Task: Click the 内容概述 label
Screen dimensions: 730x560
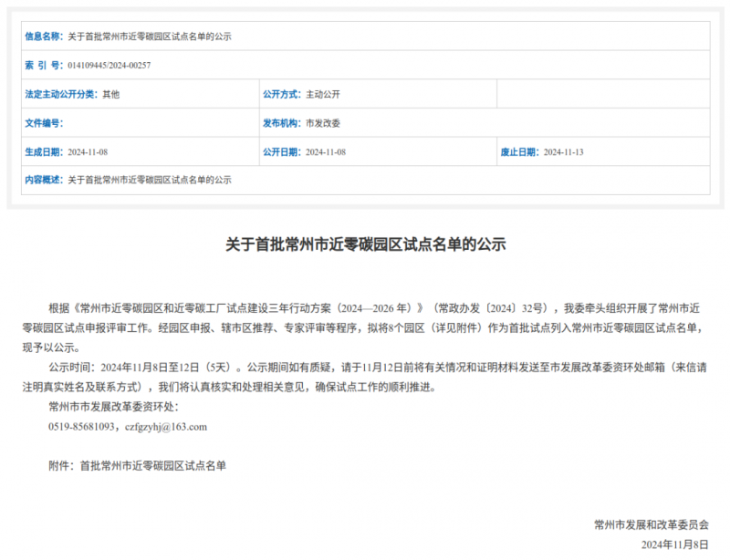Action: pyautogui.click(x=44, y=180)
